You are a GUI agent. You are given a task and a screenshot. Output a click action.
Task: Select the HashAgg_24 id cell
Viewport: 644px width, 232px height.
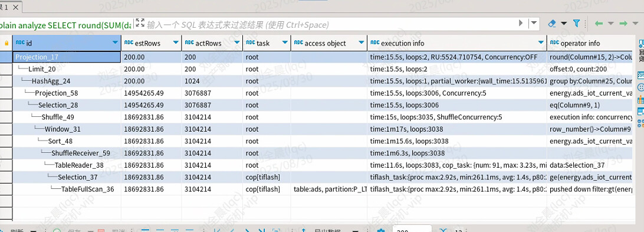[67, 81]
